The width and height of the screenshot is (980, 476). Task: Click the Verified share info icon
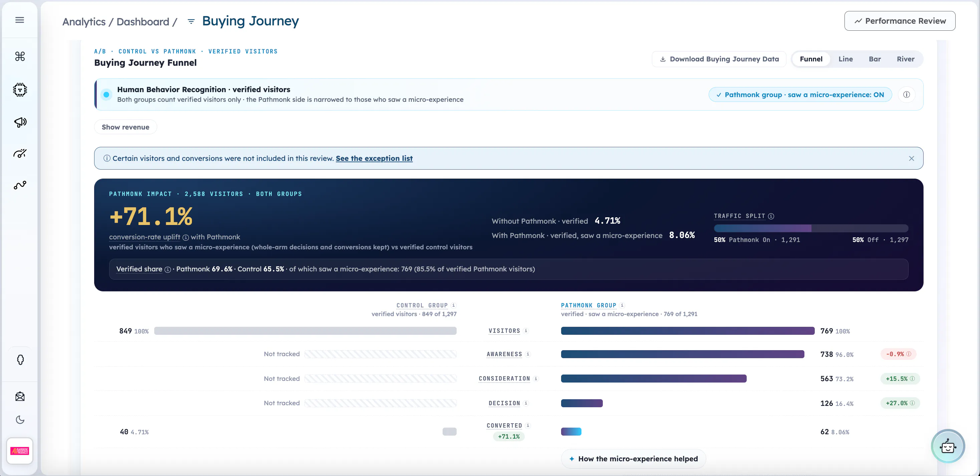[x=167, y=269]
